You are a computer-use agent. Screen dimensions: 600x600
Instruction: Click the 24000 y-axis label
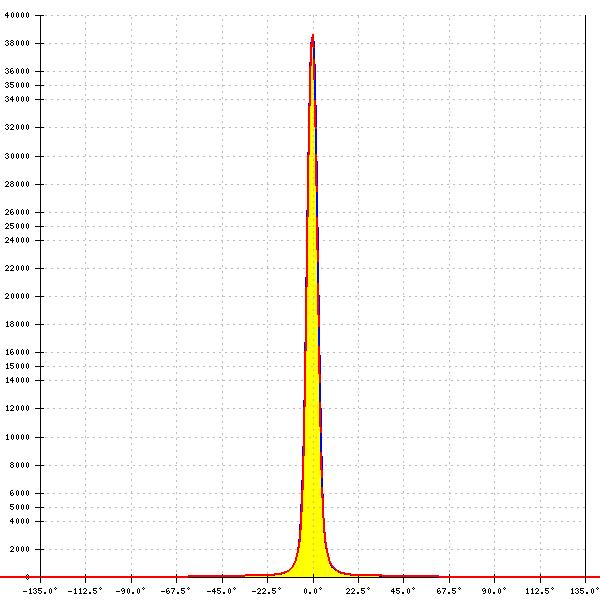pyautogui.click(x=17, y=240)
